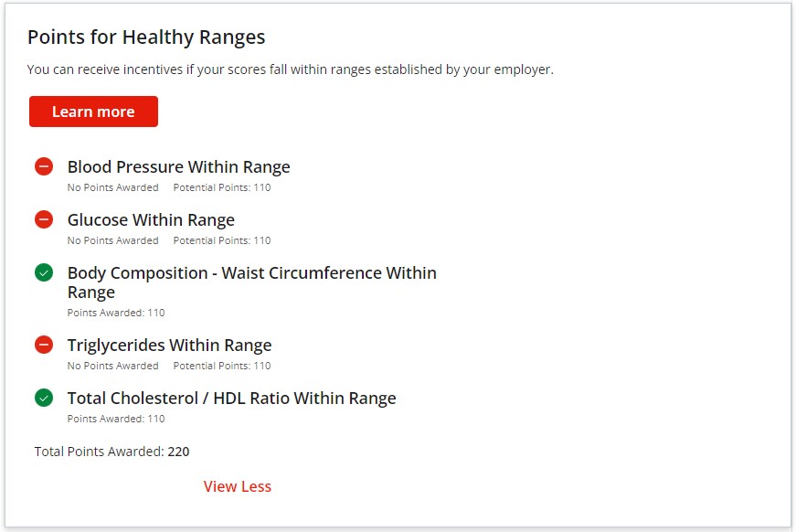Screen dimensions: 796x532
Task: Click the red minus icon beside Glucose
Action: coord(44,219)
